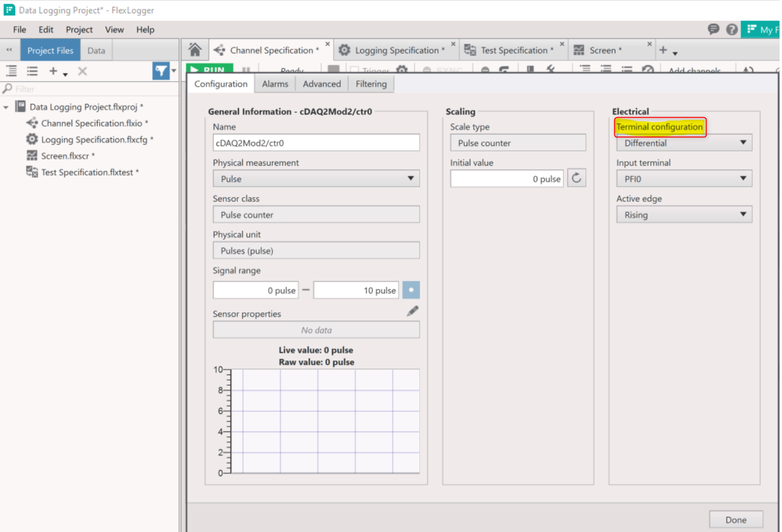Open the Help menu
782x532 pixels.
tap(145, 29)
